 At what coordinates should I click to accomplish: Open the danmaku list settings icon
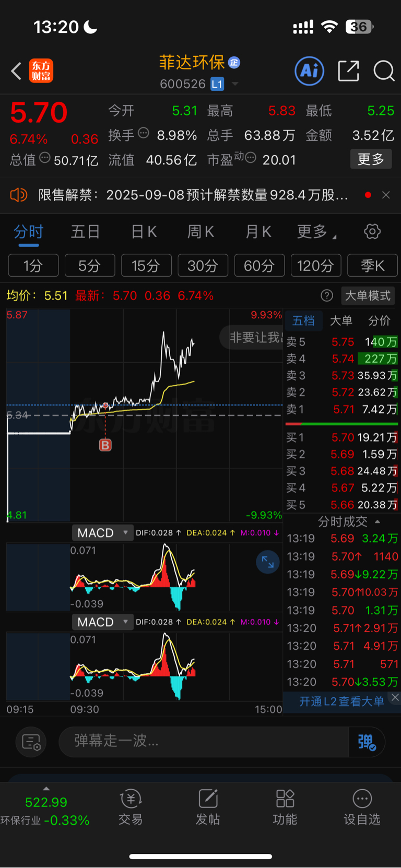click(x=31, y=742)
